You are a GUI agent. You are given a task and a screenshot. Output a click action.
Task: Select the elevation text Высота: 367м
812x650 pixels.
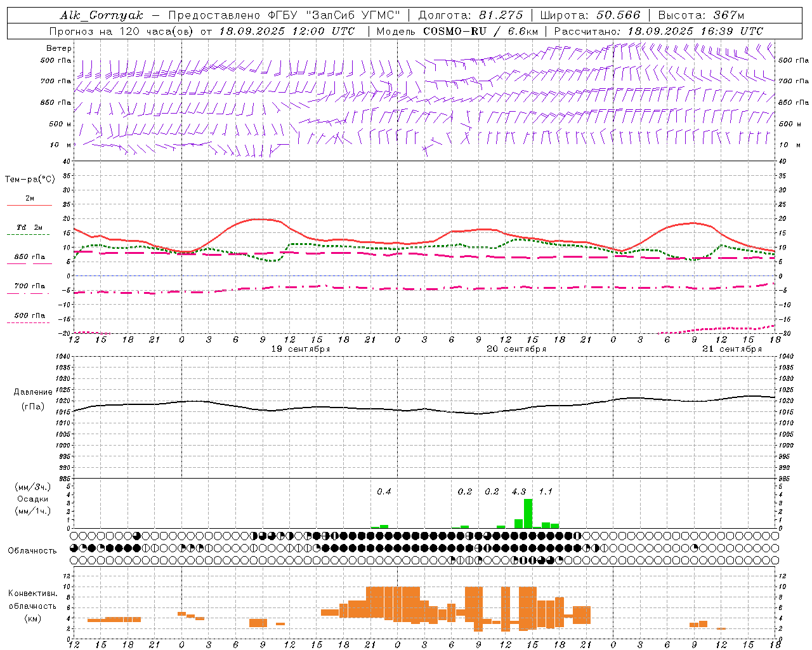click(701, 15)
